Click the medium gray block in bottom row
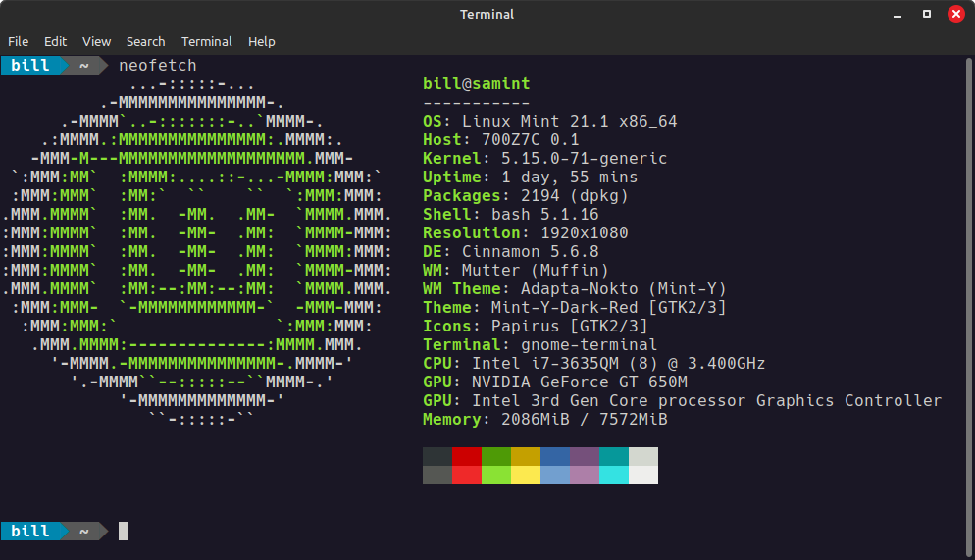This screenshot has height=560, width=975. [437, 475]
